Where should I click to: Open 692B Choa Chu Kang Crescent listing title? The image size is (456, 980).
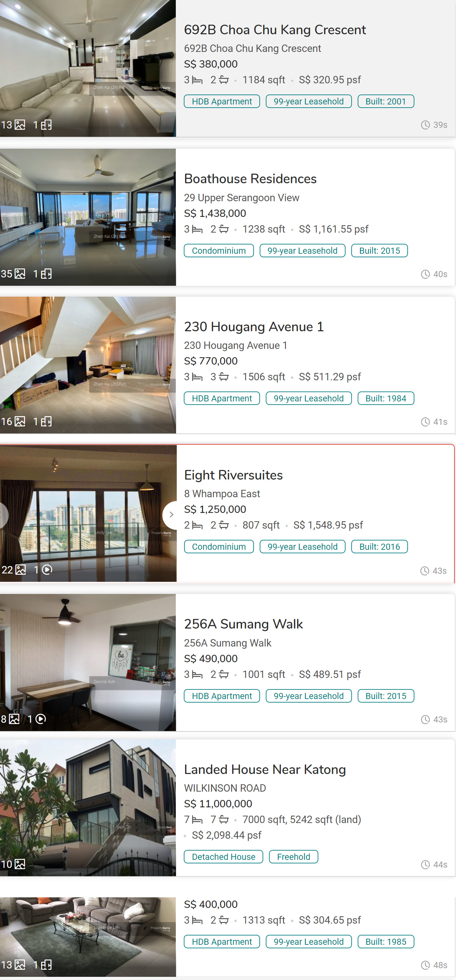tap(274, 30)
